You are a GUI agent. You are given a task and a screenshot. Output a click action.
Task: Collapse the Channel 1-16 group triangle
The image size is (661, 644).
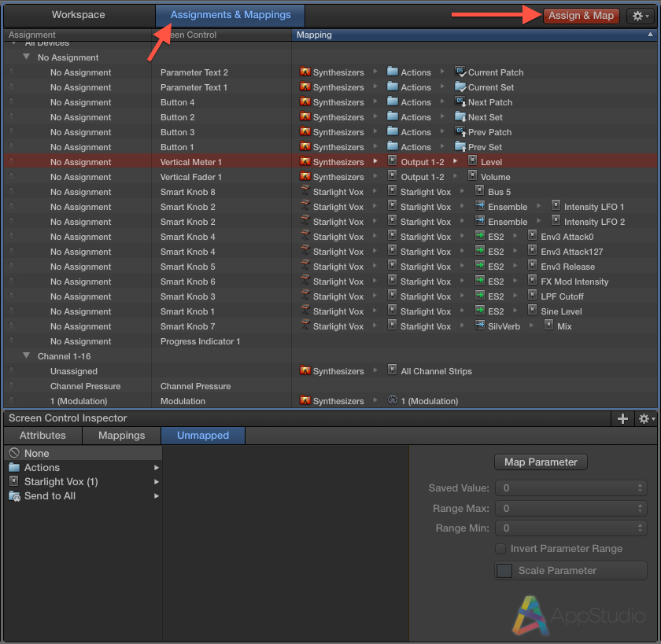(x=27, y=356)
